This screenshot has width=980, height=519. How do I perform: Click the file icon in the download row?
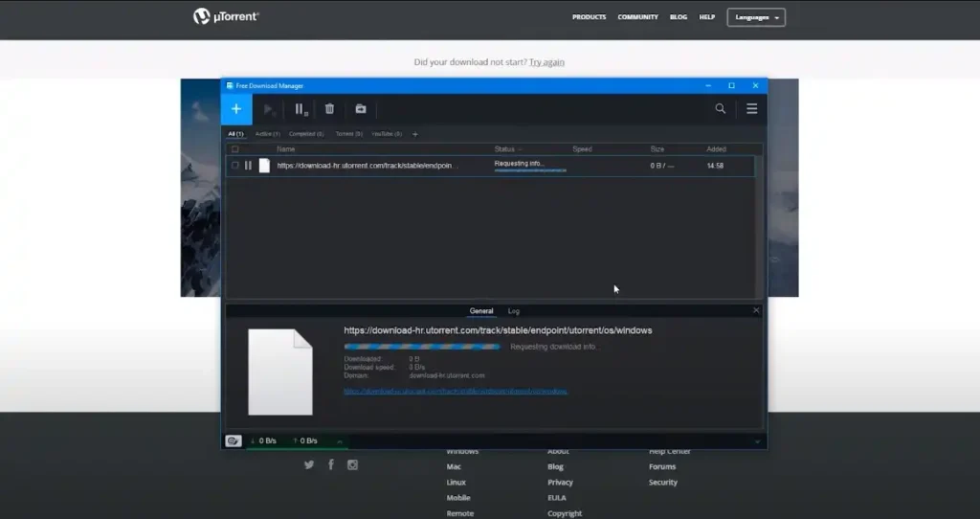click(x=264, y=166)
